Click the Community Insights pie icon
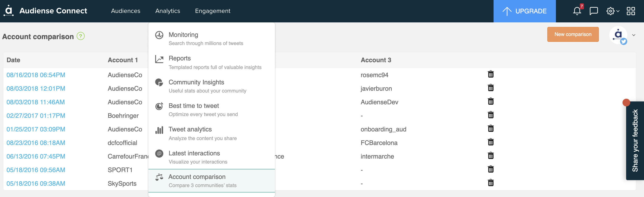This screenshot has height=197, width=644. (159, 82)
